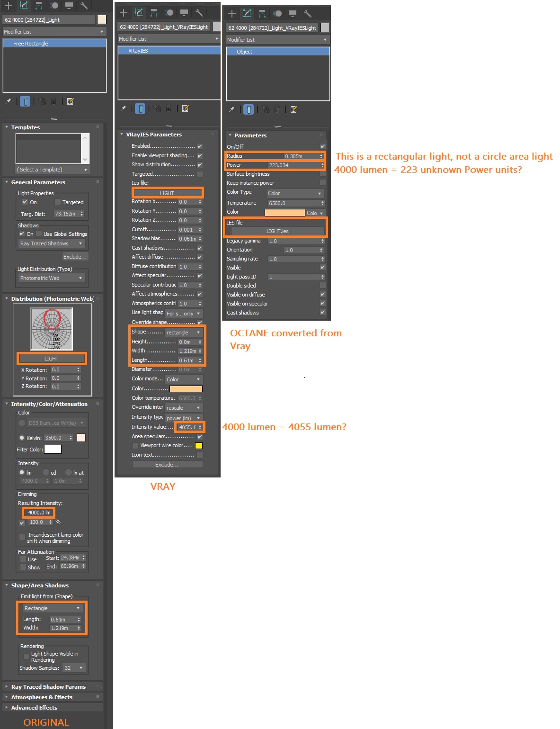Click VRay Color orange swatch

(186, 388)
